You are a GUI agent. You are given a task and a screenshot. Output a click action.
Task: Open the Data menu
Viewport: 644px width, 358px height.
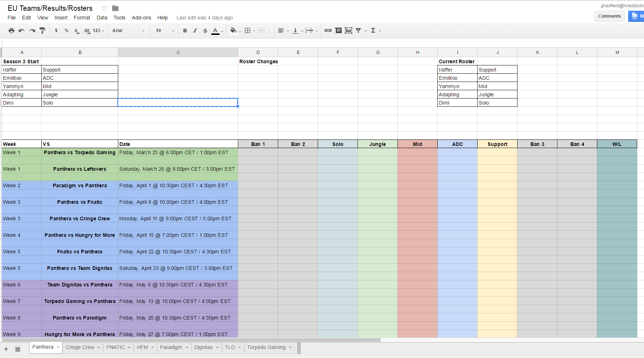(x=102, y=18)
